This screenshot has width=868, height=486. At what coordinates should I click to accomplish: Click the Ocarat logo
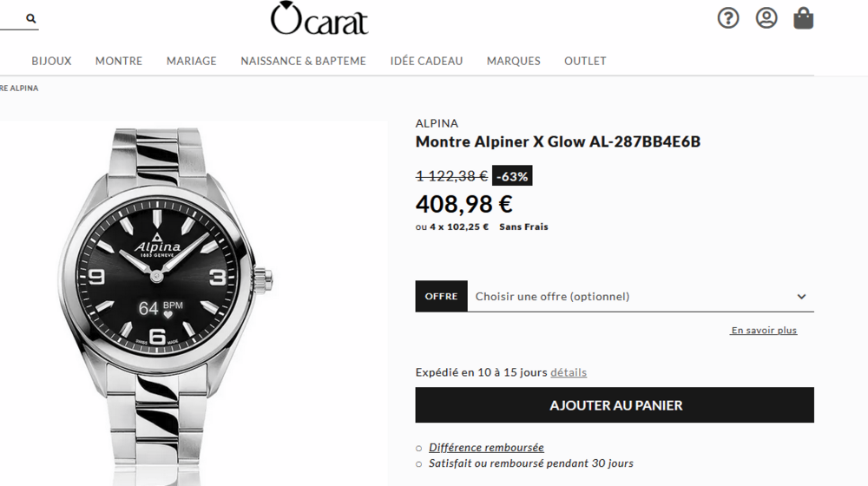pos(319,18)
